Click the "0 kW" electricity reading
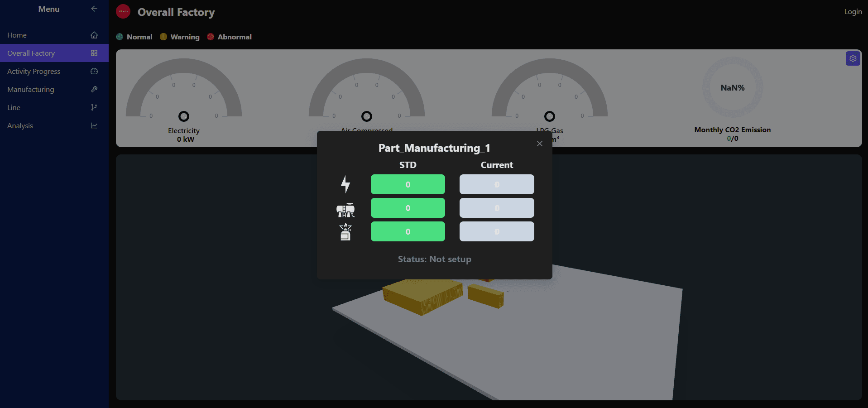The height and width of the screenshot is (408, 868). pyautogui.click(x=186, y=139)
